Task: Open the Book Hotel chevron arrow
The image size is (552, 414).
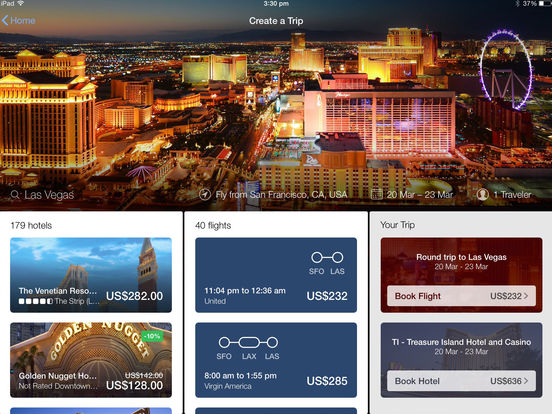Action: click(x=526, y=381)
